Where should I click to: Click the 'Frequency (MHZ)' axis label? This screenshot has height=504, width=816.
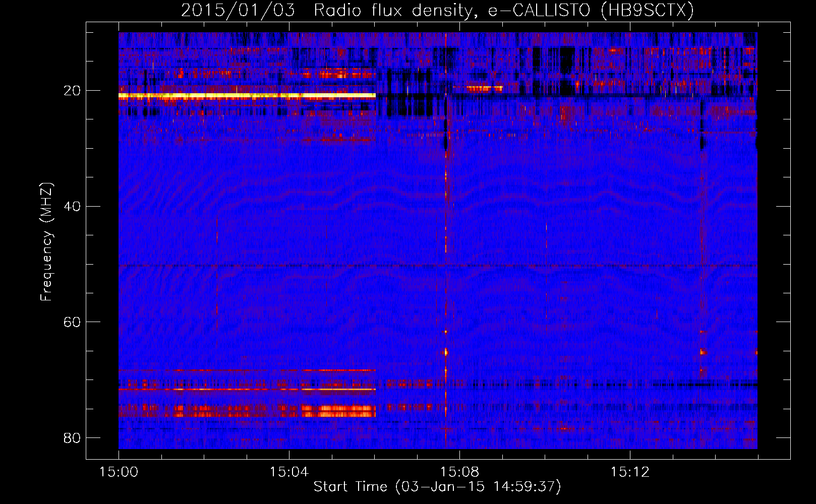(x=46, y=242)
